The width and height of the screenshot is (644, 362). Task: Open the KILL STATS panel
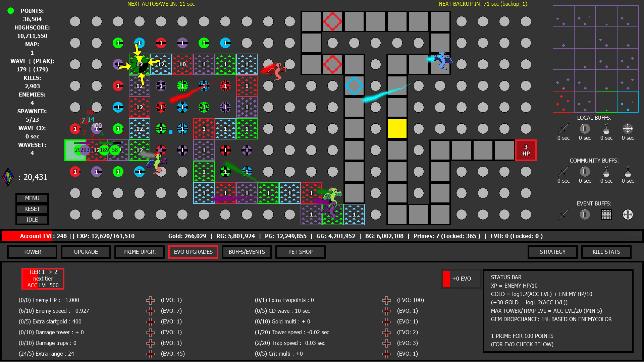(x=606, y=252)
